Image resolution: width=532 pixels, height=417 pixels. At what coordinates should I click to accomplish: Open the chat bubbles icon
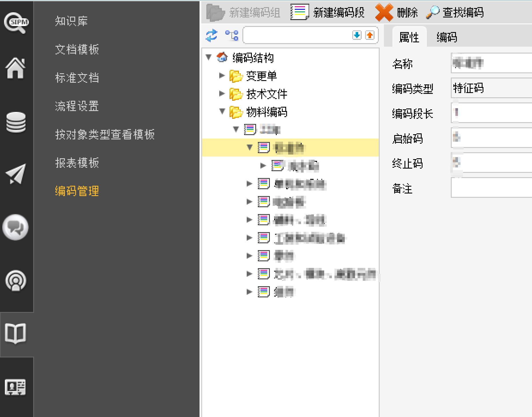(x=15, y=227)
